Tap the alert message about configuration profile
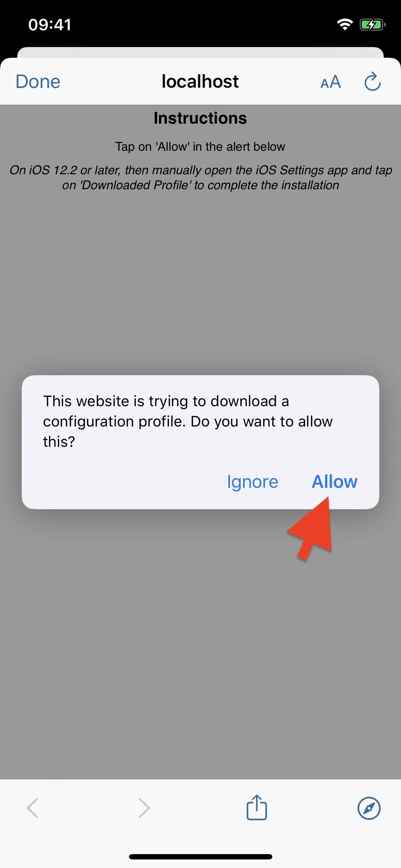 coord(188,421)
